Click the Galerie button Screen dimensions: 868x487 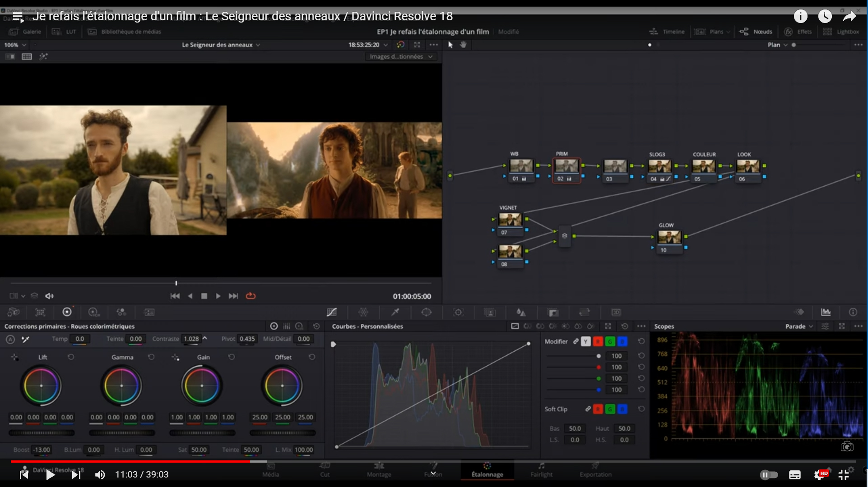(26, 32)
